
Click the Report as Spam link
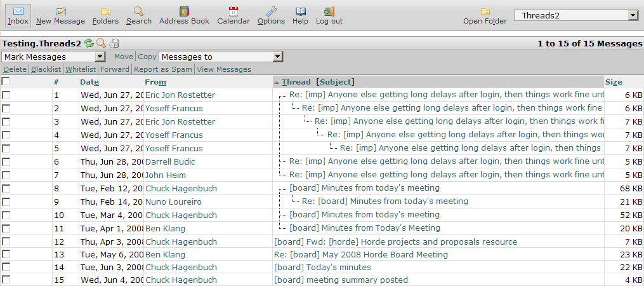163,69
